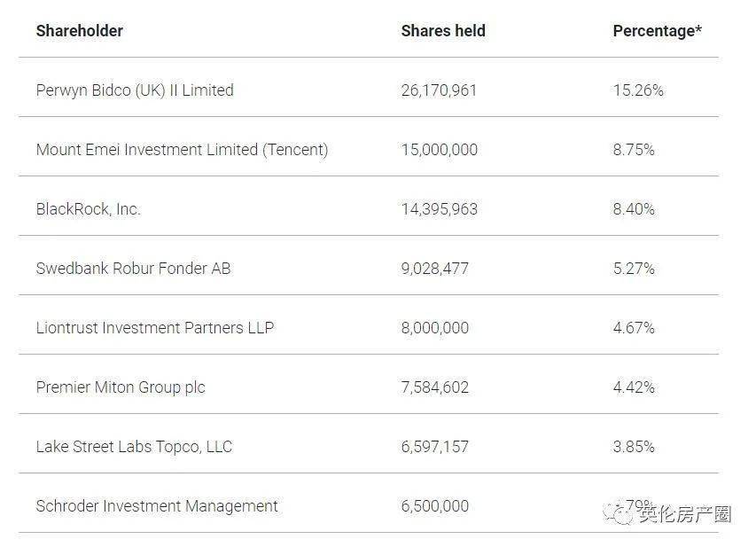Select Mount Emei Investment Limited (Tencent) row
756x547 pixels.
point(182,150)
